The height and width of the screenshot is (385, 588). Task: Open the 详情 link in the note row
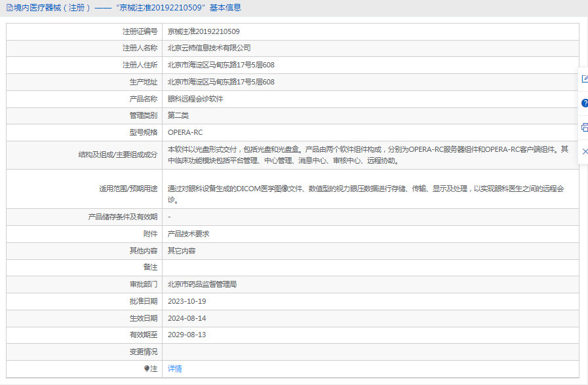tap(174, 369)
